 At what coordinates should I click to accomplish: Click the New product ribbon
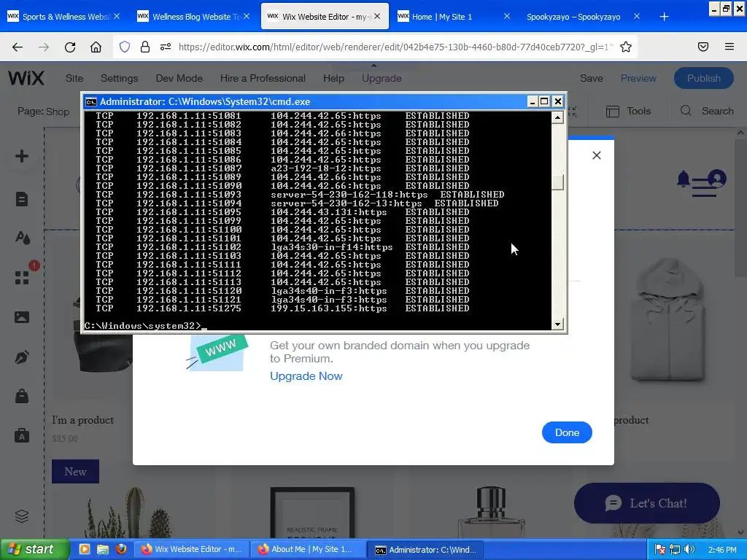[x=75, y=472]
